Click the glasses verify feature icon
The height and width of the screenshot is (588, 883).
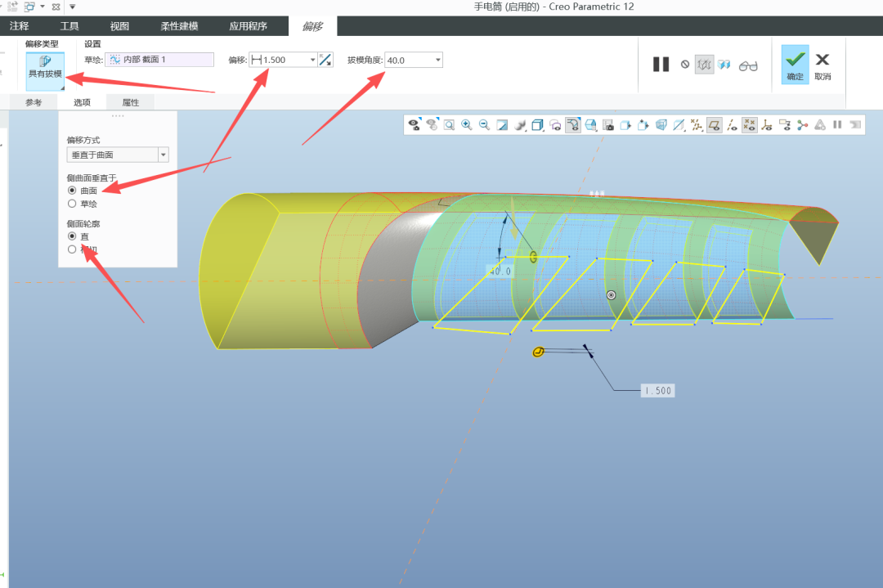coord(748,66)
